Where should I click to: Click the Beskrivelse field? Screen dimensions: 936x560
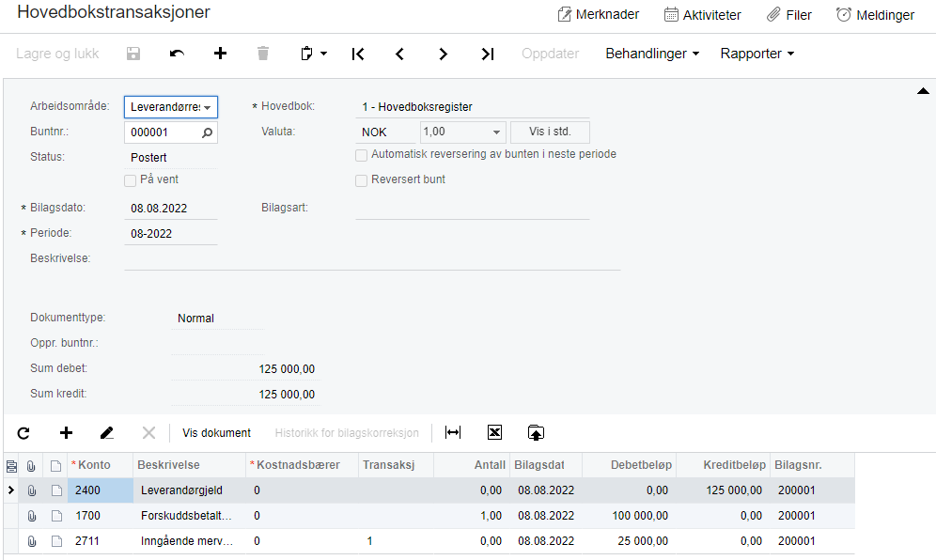372,259
